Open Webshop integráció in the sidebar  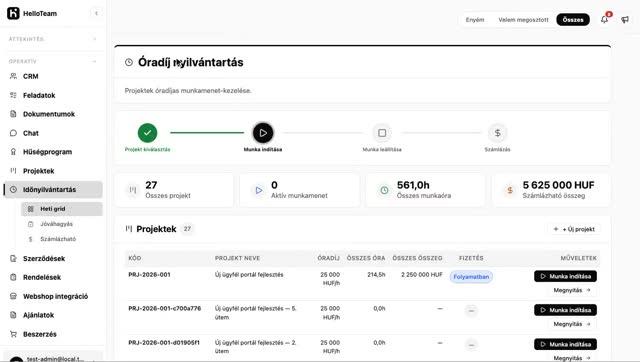[53, 296]
